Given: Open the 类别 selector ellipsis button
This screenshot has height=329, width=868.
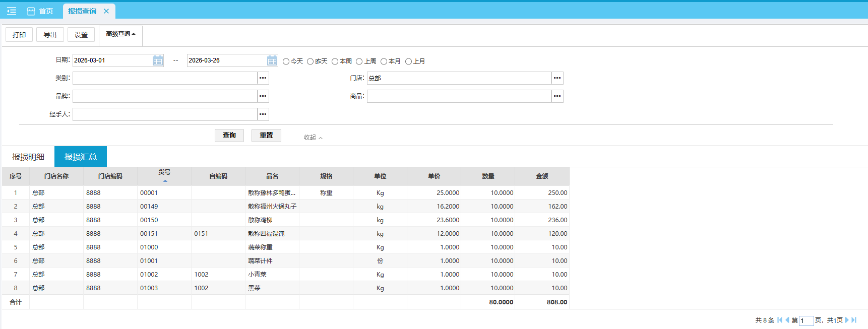Looking at the screenshot, I should pyautogui.click(x=263, y=78).
